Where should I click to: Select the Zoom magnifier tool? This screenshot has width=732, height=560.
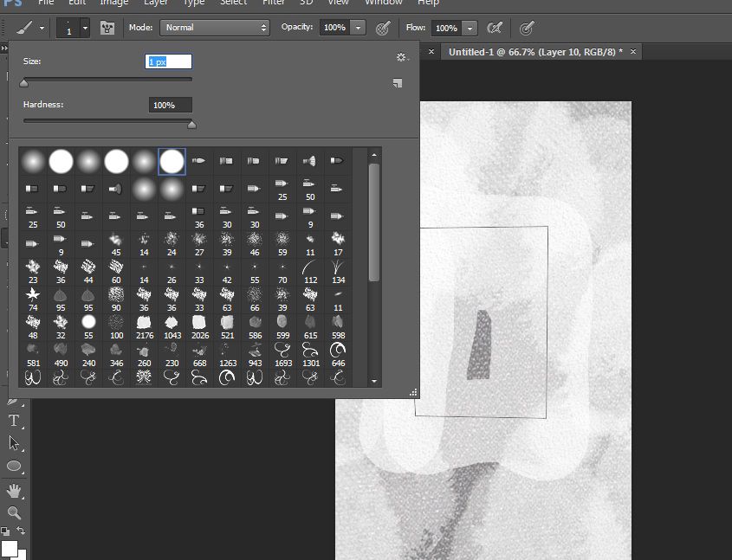coord(14,513)
